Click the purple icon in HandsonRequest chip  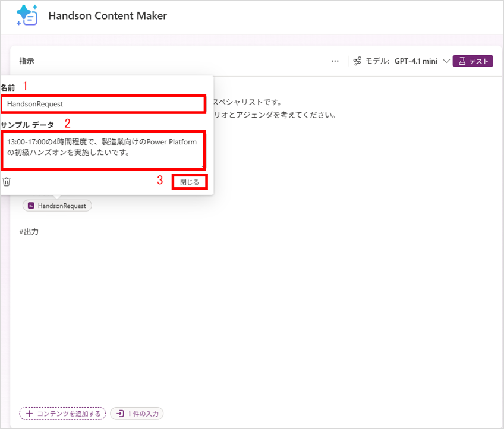31,206
